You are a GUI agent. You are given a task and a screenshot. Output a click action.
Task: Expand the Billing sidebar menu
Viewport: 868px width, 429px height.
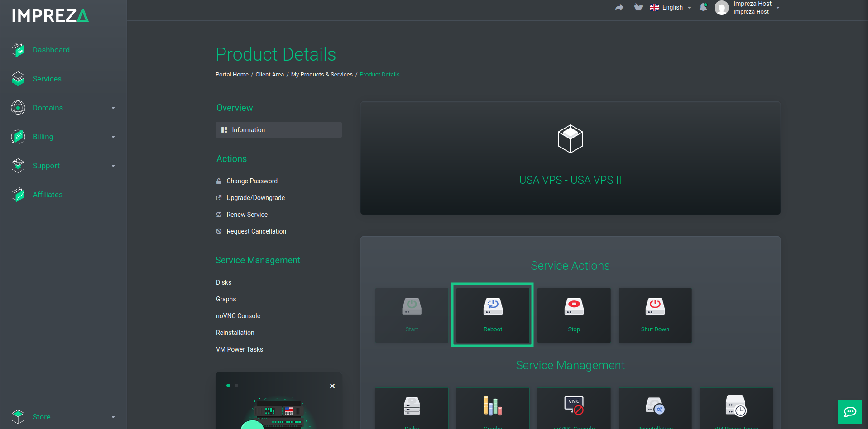pyautogui.click(x=63, y=137)
